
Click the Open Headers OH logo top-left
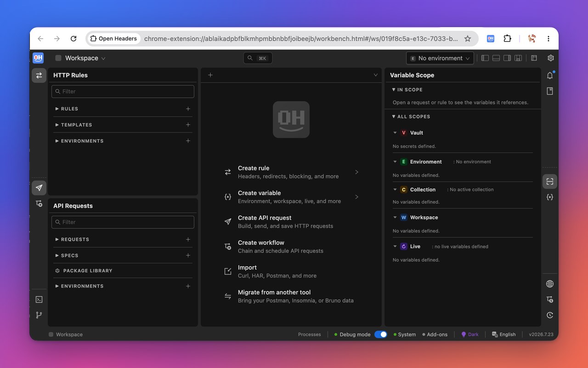[38, 58]
